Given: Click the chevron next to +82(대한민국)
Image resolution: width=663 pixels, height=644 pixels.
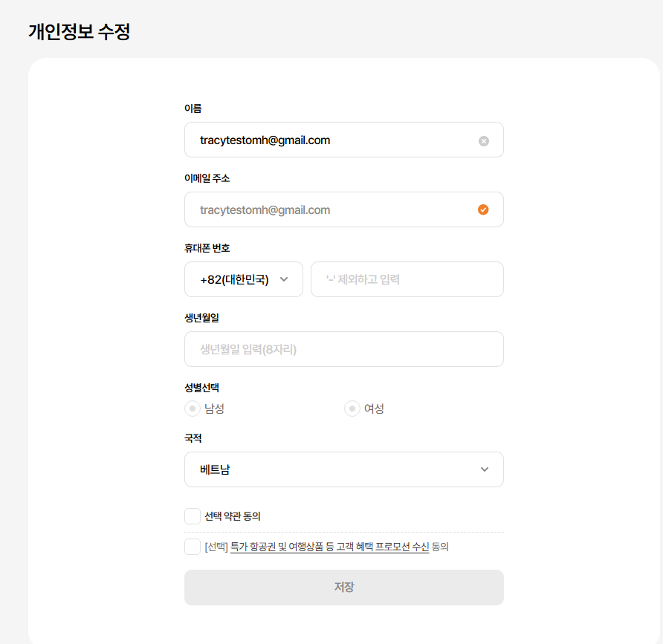Looking at the screenshot, I should click(284, 280).
